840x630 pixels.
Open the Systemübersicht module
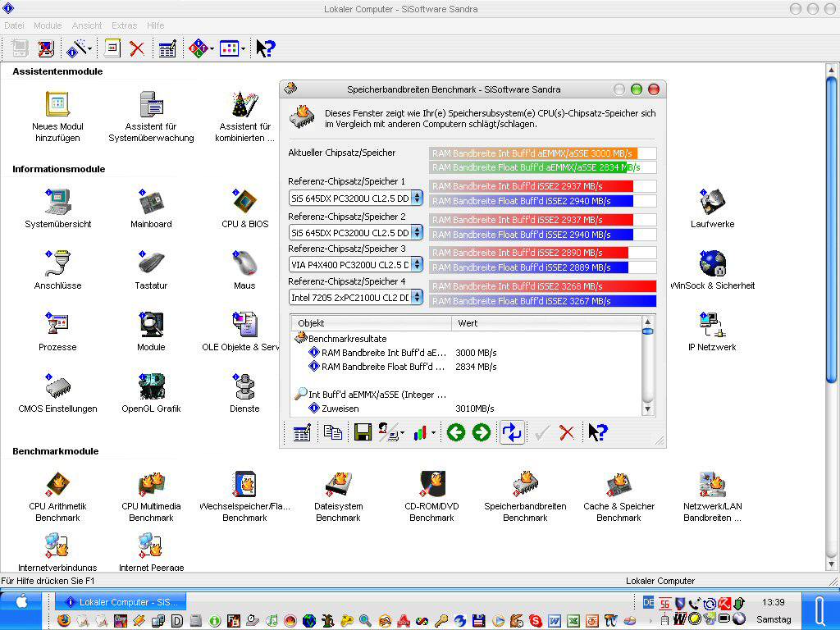point(58,208)
